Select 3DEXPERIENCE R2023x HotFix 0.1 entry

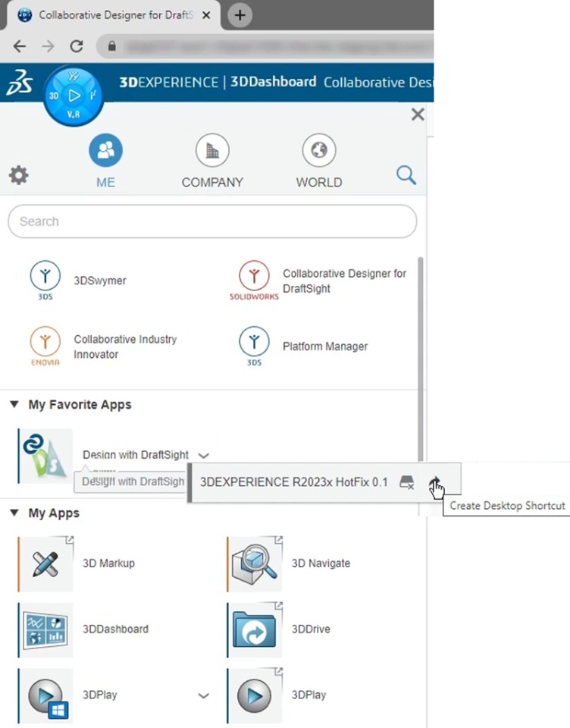point(293,482)
